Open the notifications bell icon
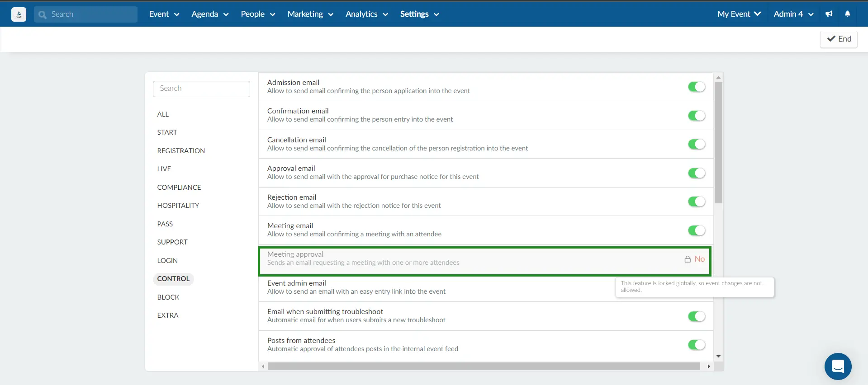 point(848,14)
